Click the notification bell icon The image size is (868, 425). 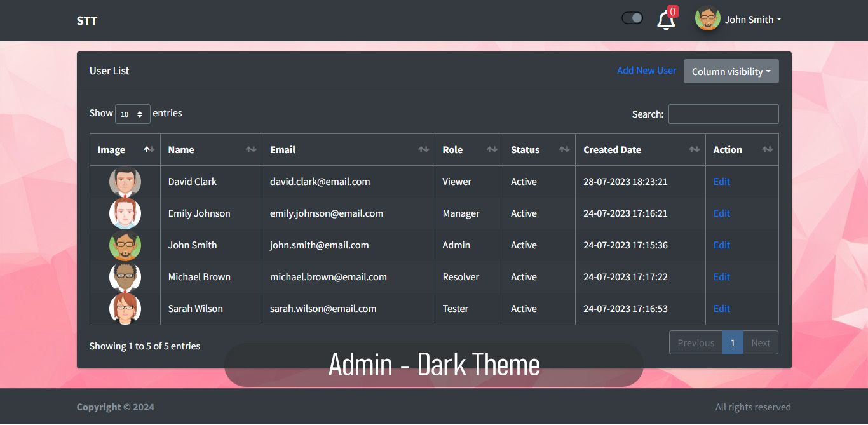click(665, 20)
